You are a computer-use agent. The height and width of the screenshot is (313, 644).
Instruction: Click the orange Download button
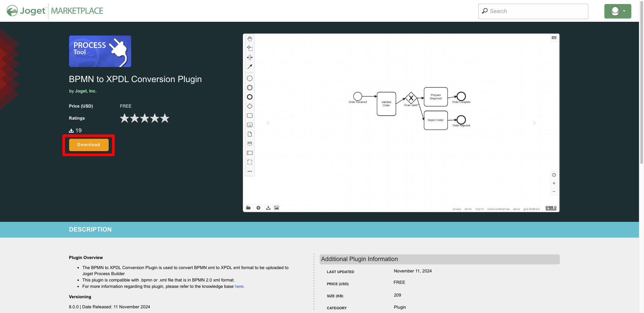[89, 145]
